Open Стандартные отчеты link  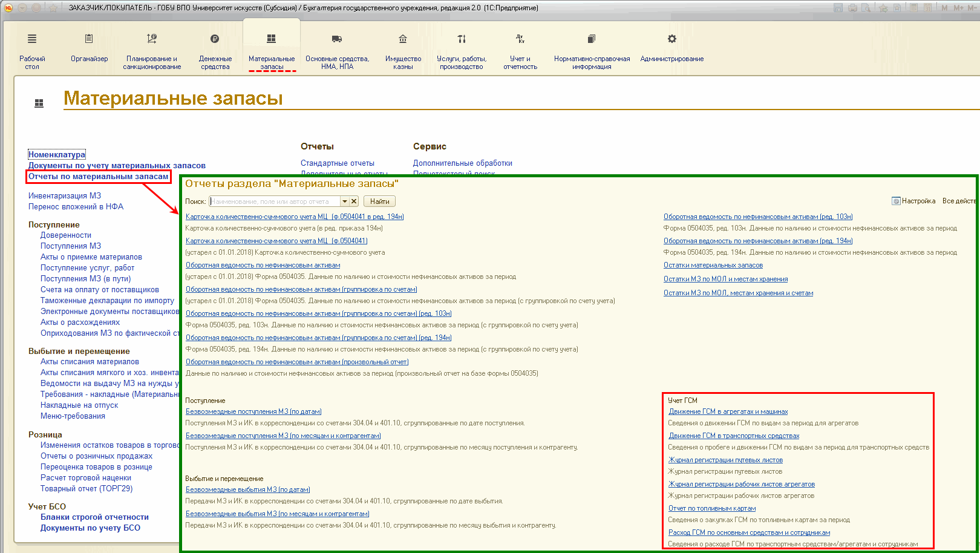(338, 163)
